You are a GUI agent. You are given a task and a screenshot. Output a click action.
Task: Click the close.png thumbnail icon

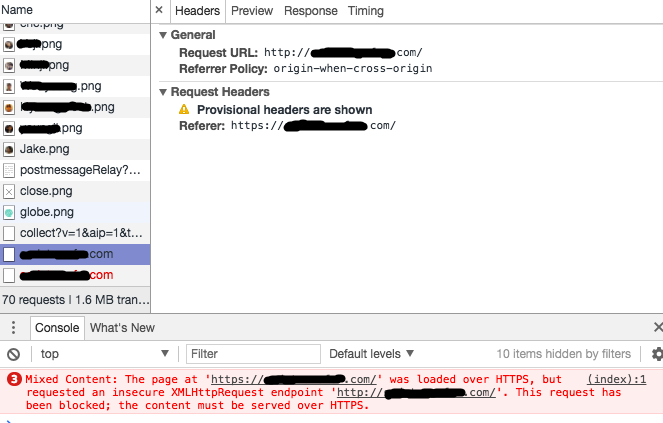[9, 192]
